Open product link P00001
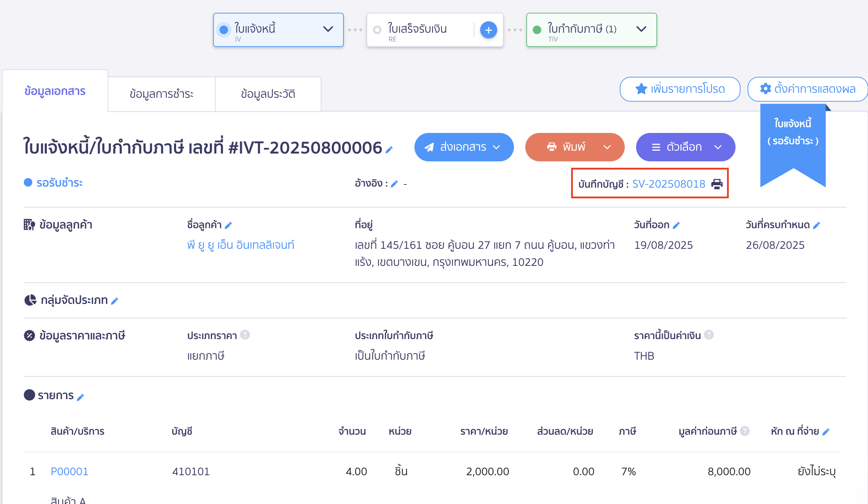Image resolution: width=868 pixels, height=504 pixels. pos(70,471)
